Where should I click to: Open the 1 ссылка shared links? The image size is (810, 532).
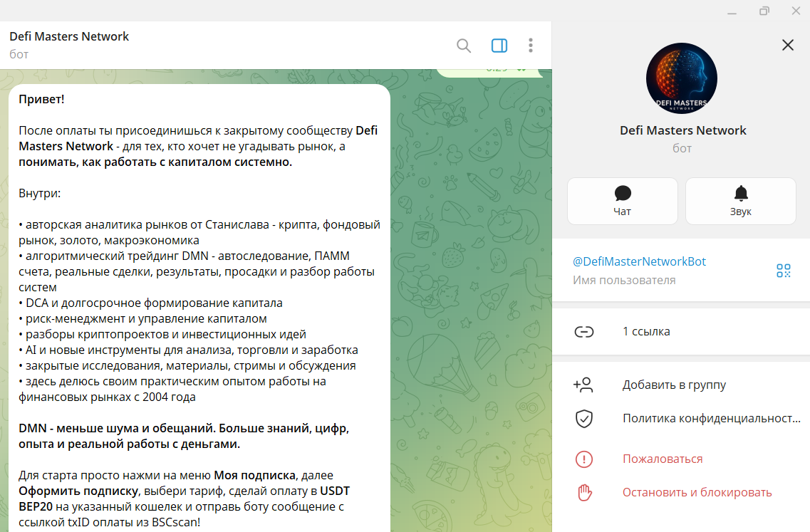click(x=681, y=332)
